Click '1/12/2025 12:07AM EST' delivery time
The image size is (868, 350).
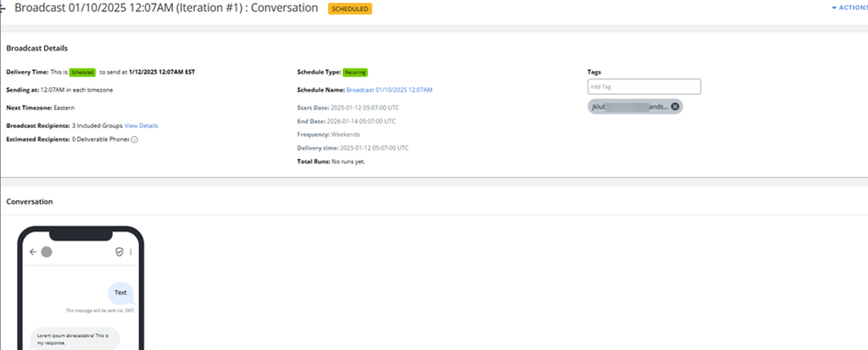(162, 72)
